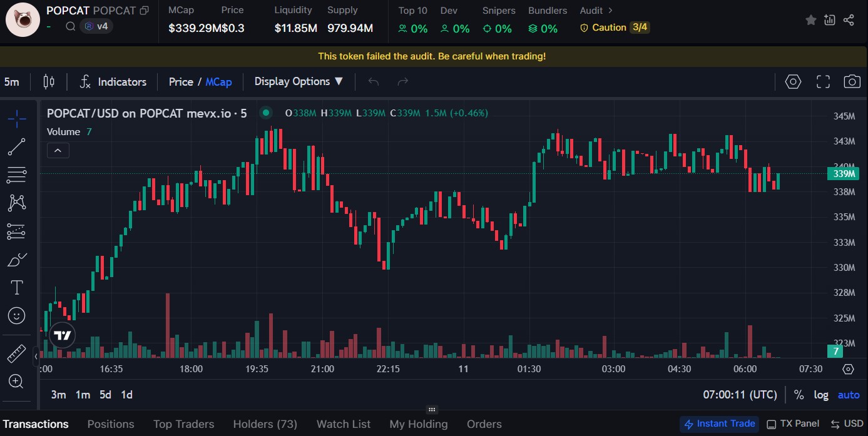Click the search magnifier under the token name
The width and height of the screenshot is (868, 436).
tap(71, 26)
